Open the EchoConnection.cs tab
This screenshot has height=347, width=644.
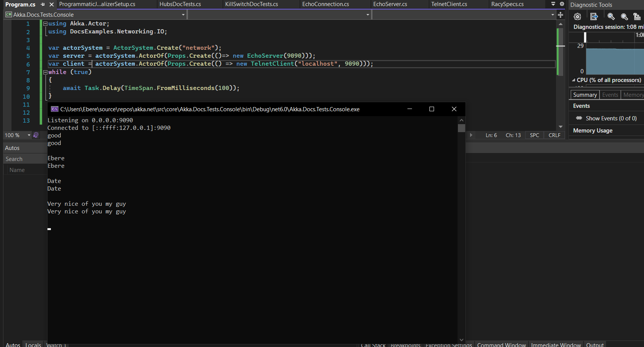tap(325, 4)
